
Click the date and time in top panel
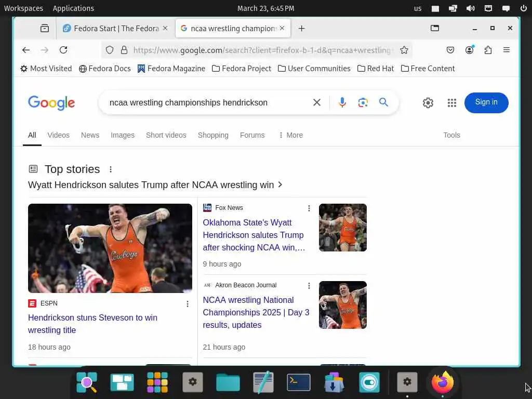[x=265, y=8]
